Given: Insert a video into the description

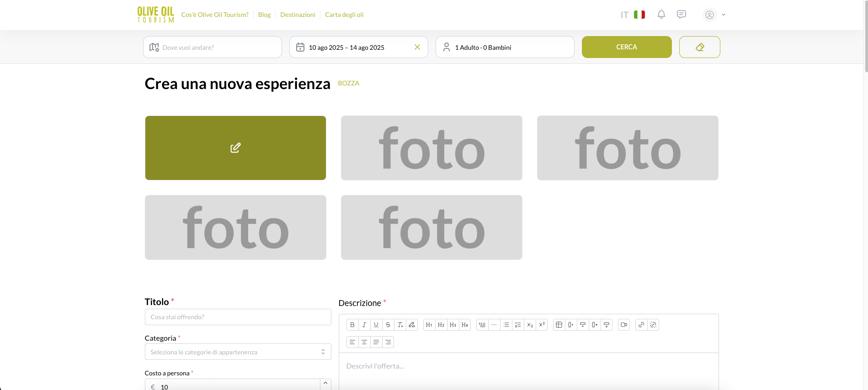Looking at the screenshot, I should [624, 325].
